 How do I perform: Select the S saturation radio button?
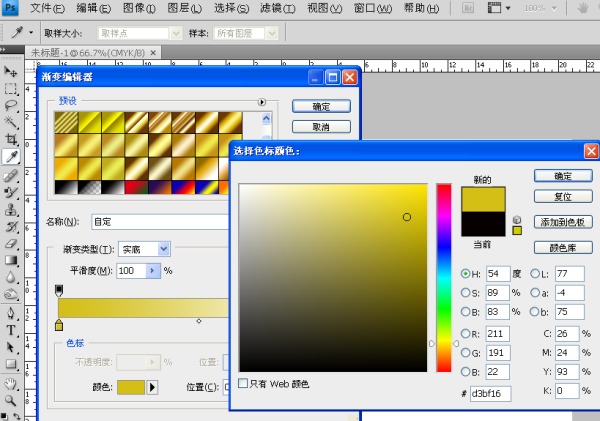tap(465, 293)
